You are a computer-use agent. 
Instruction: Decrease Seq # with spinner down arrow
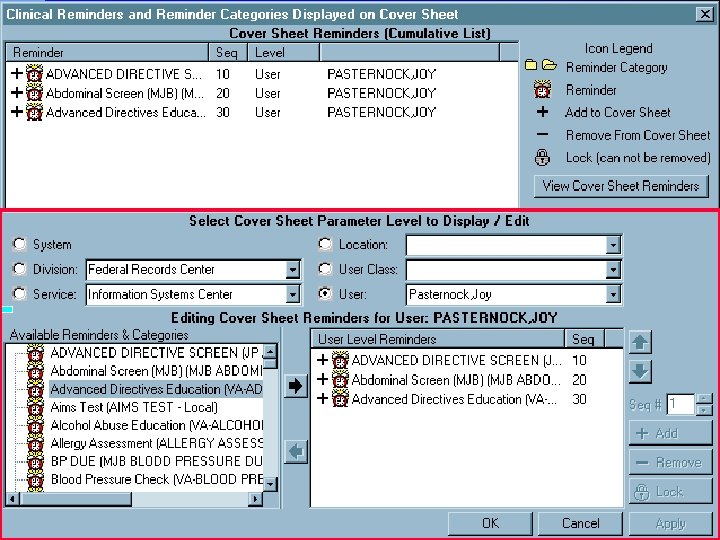coord(703,410)
